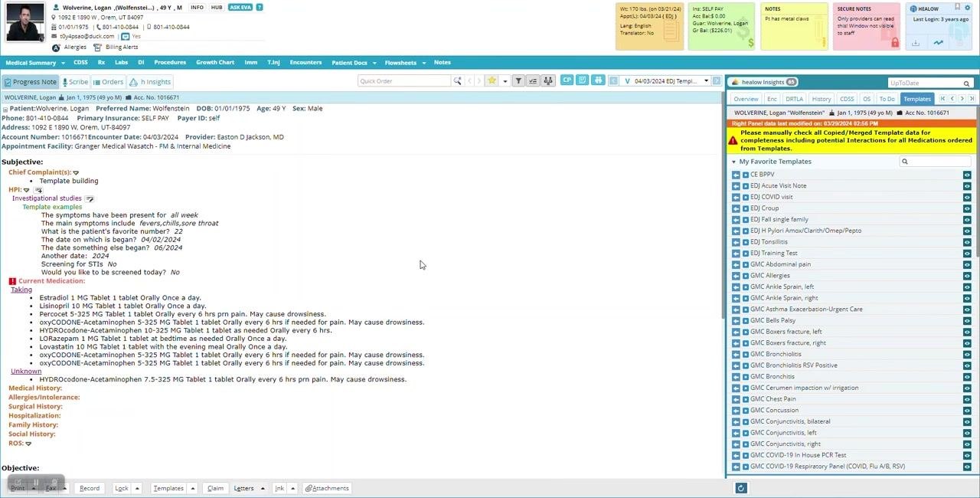Switch to the Scribe tab
Screen dimensions: 980x498
tap(74, 82)
